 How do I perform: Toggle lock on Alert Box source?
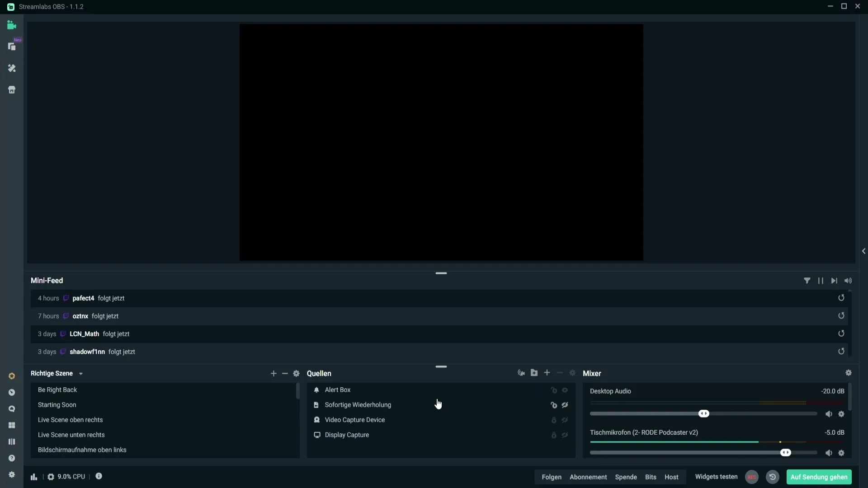[x=554, y=390]
